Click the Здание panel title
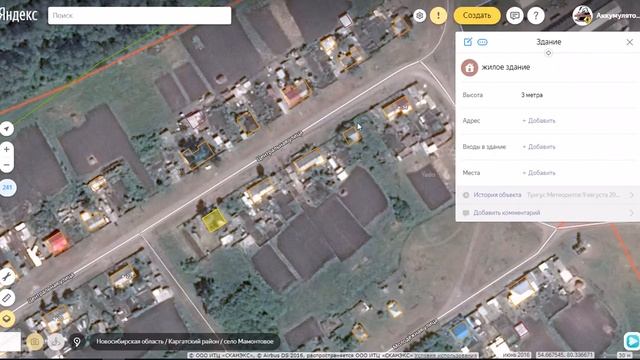 [x=549, y=42]
